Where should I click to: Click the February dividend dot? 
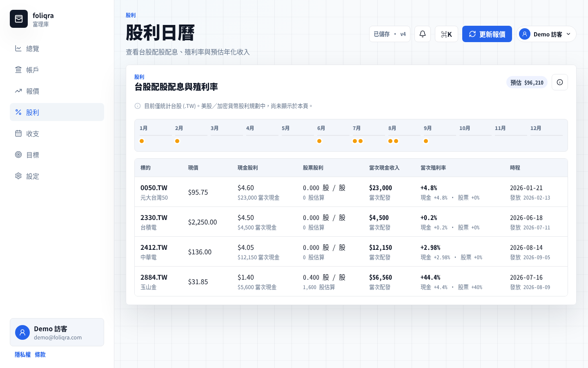tap(177, 141)
